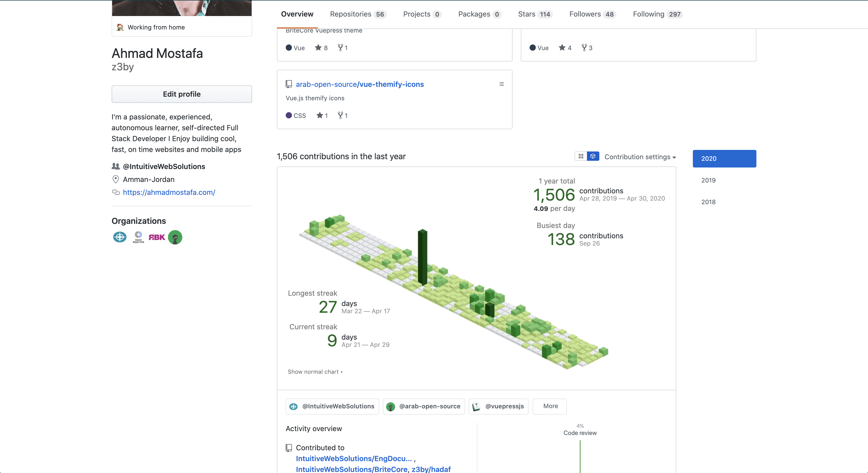The height and width of the screenshot is (473, 868).
Task: Switch to the 2D squares chart view
Action: [x=580, y=156]
